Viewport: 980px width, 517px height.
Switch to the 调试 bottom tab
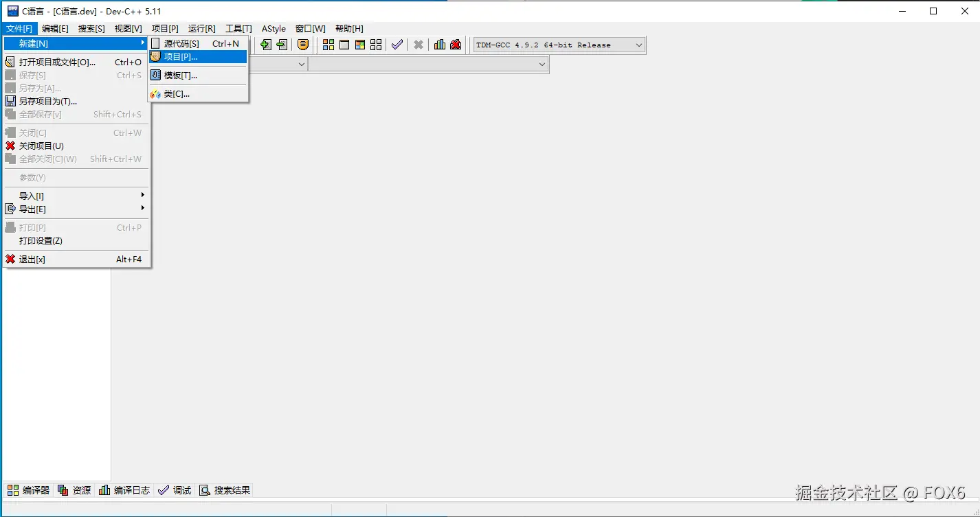(175, 490)
